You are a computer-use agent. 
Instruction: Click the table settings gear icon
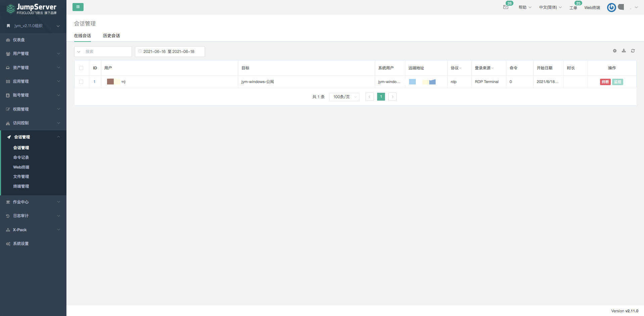click(614, 51)
